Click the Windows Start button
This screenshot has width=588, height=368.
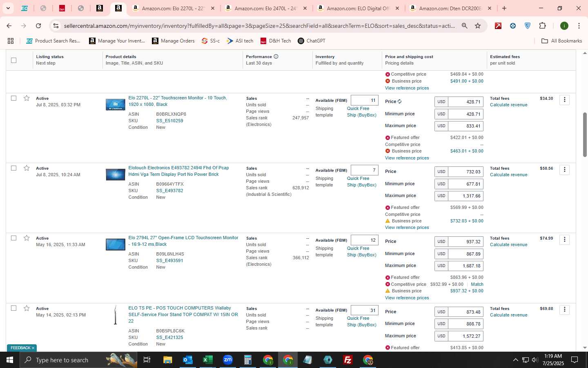coord(10,360)
